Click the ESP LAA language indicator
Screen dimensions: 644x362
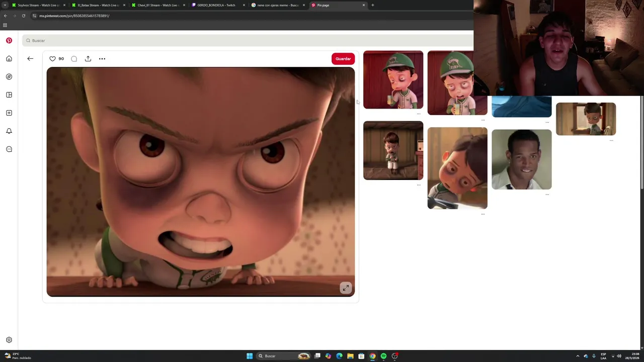(x=603, y=356)
